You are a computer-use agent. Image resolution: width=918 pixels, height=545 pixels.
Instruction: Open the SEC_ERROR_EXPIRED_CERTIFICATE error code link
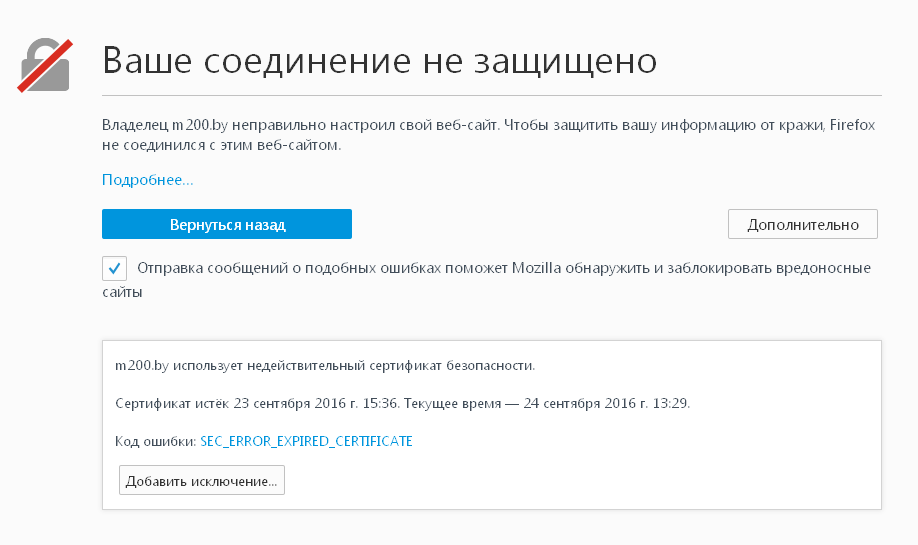306,441
